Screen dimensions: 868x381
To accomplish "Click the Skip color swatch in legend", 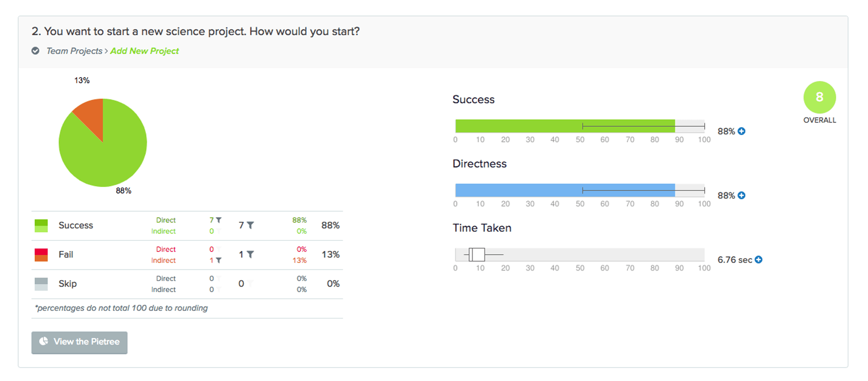I will click(x=41, y=284).
